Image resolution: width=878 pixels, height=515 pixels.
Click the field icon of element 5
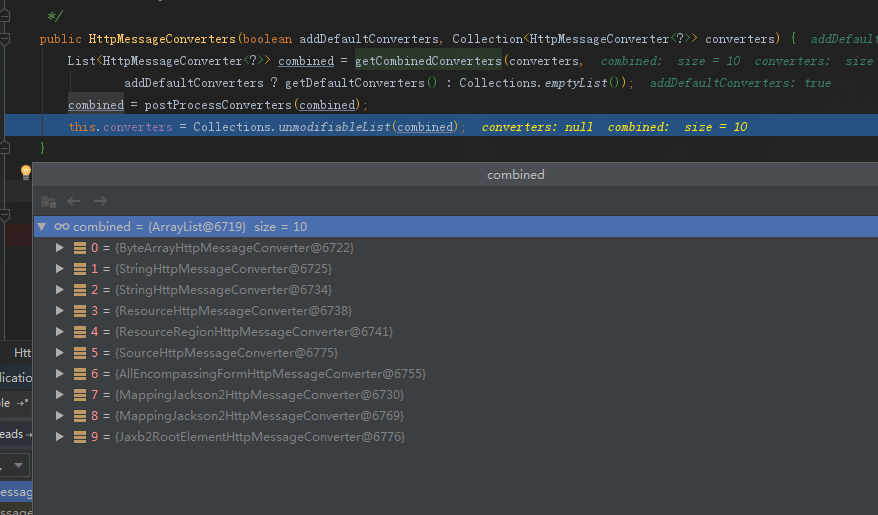click(x=80, y=353)
